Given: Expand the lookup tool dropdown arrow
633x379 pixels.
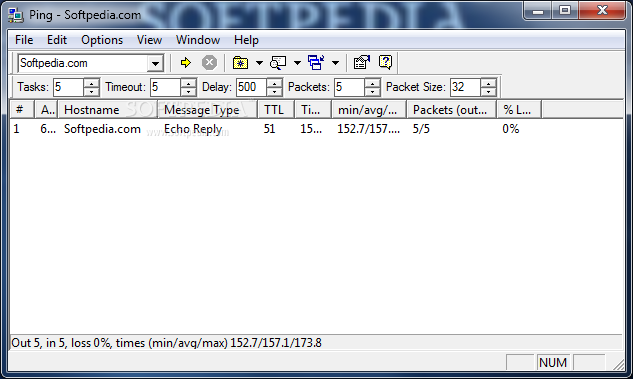Looking at the screenshot, I should tap(298, 63).
